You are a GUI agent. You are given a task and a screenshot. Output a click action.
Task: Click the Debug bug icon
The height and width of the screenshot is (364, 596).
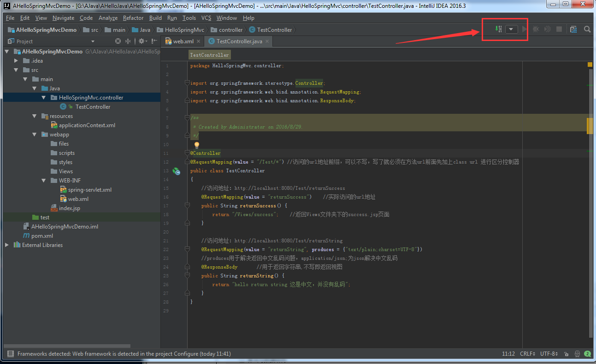pos(536,29)
